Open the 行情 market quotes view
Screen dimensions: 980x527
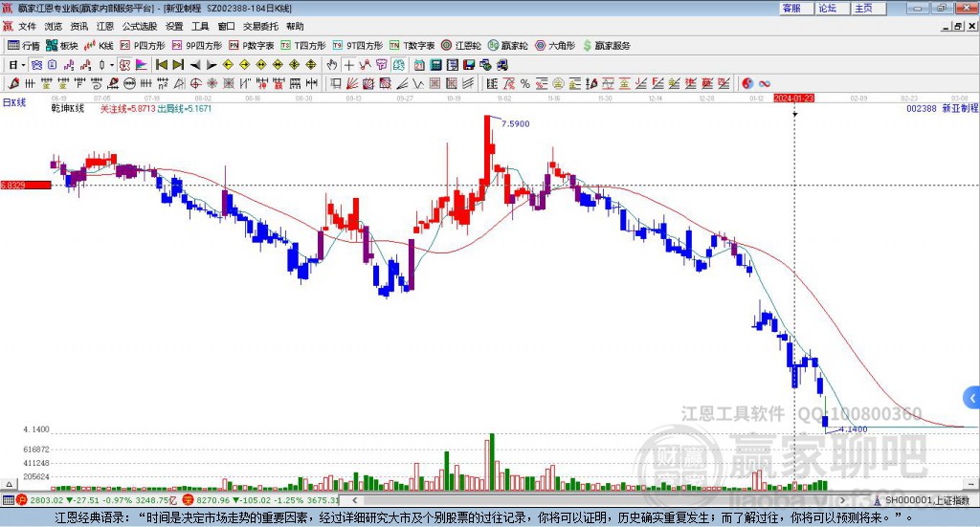tap(24, 46)
